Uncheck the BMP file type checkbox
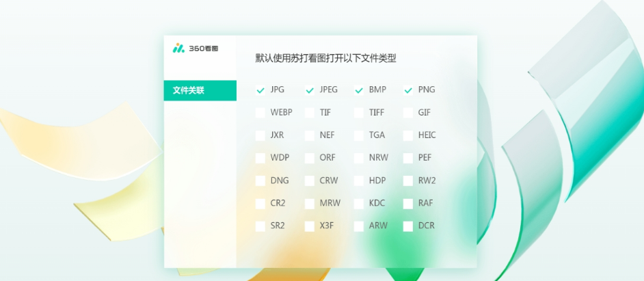The height and width of the screenshot is (281, 644). (359, 90)
